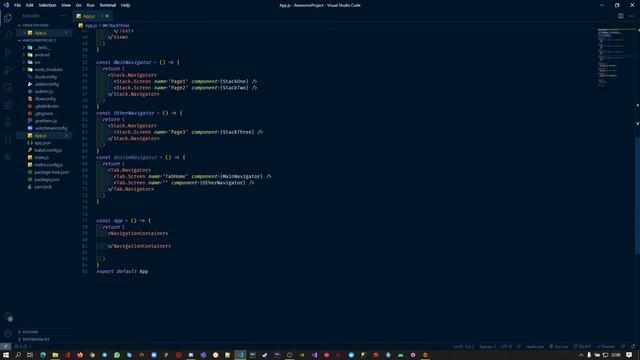Screen dimensions: 640x360
Task: Open the File menu
Action: (17, 5)
